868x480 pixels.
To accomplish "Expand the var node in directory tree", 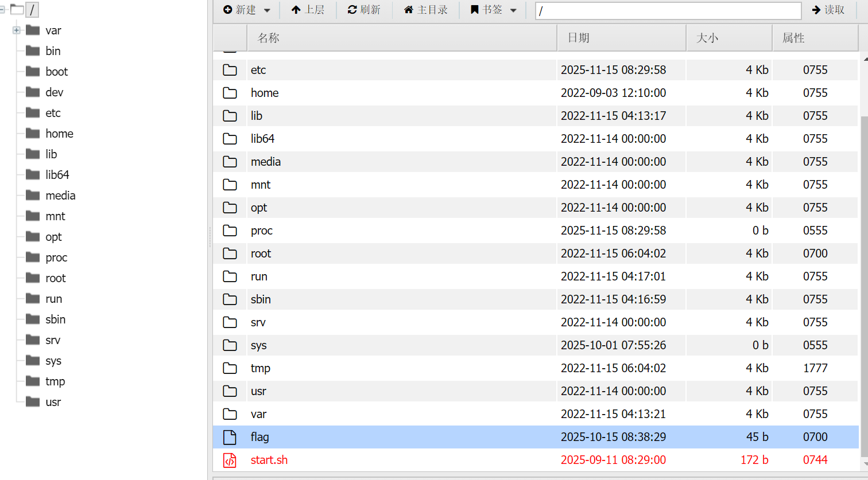I will pos(17,30).
